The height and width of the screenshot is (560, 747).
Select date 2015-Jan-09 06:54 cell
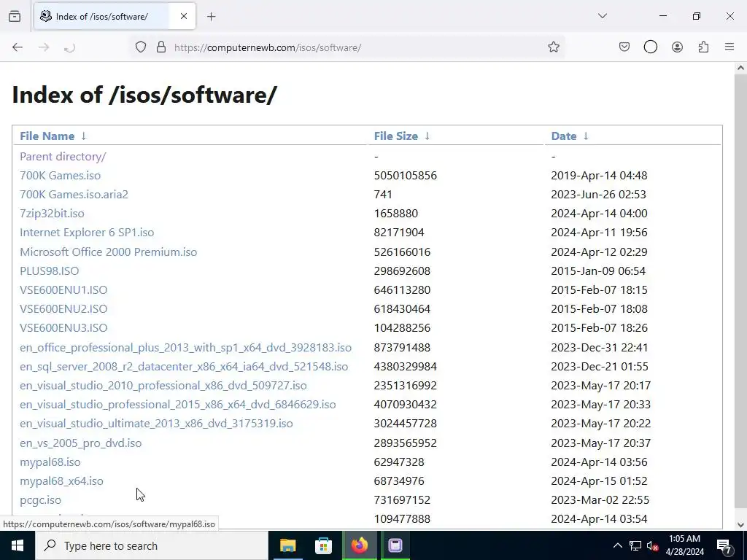[x=598, y=271]
